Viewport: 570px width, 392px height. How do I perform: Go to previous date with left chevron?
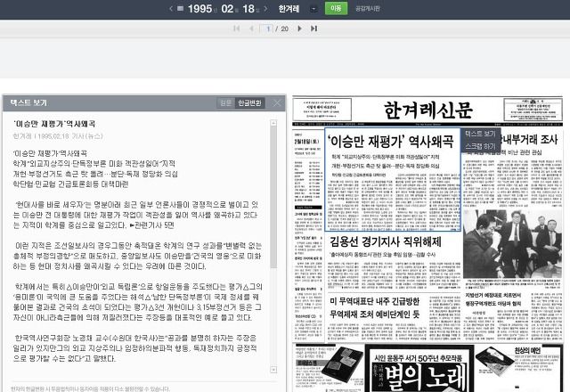coord(171,8)
